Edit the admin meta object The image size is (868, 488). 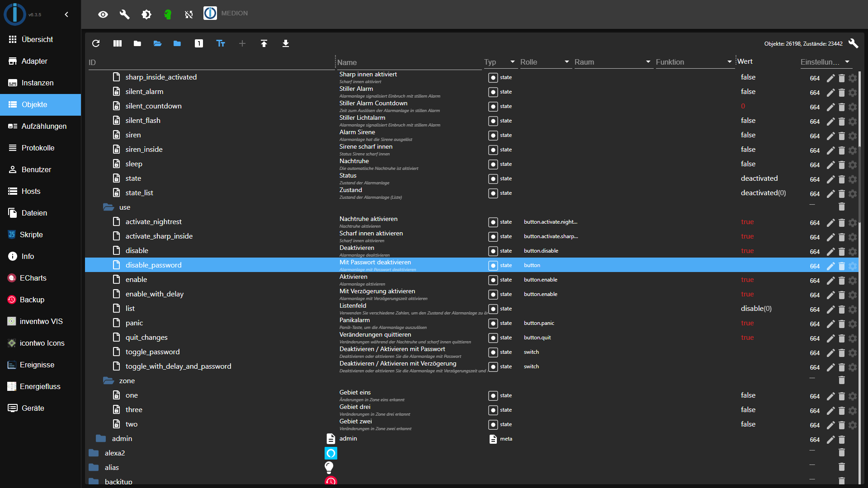point(830,440)
